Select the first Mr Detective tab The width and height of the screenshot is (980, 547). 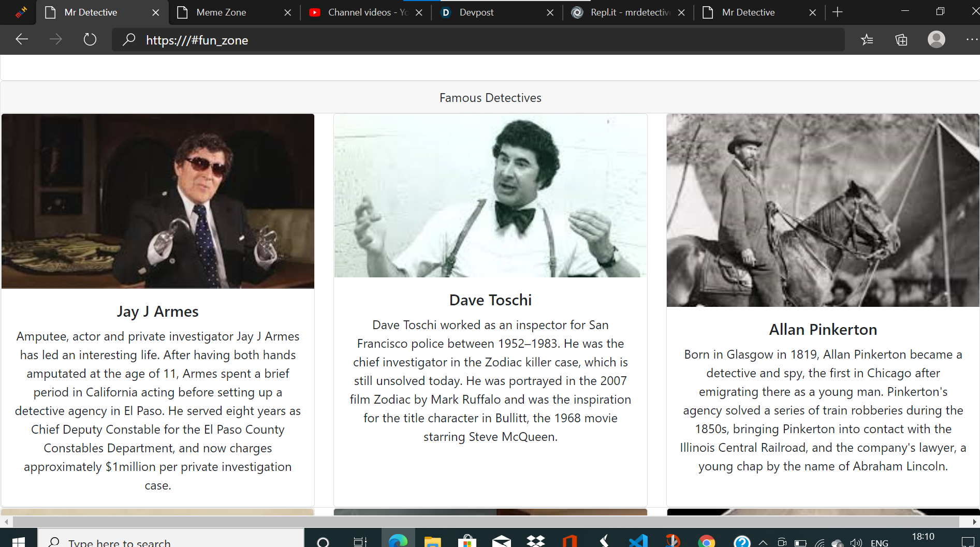102,12
